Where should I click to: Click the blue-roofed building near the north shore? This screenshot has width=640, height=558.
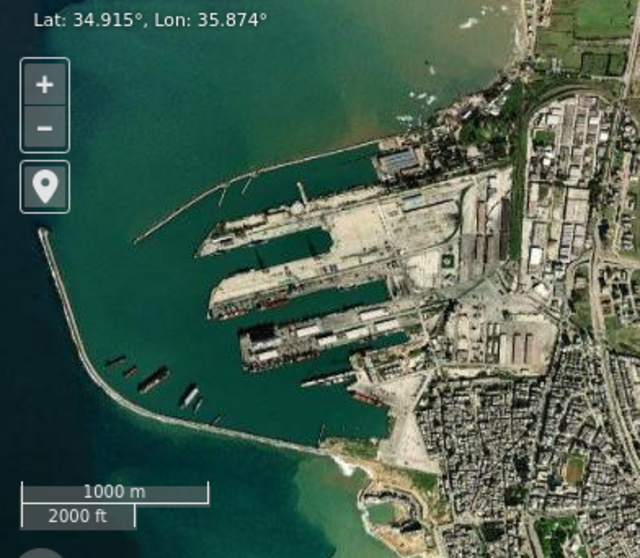pyautogui.click(x=399, y=160)
